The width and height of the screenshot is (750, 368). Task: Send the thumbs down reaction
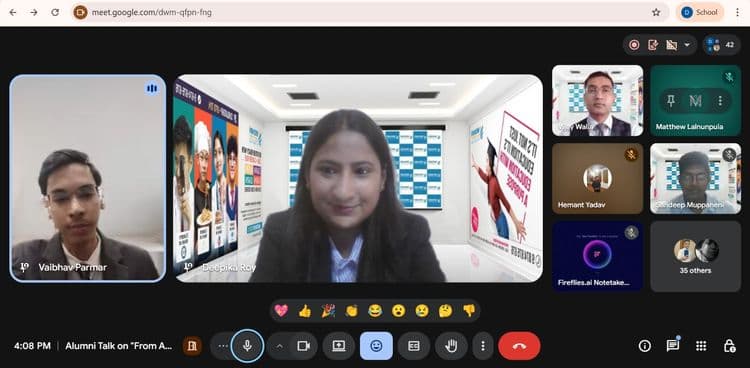click(469, 311)
